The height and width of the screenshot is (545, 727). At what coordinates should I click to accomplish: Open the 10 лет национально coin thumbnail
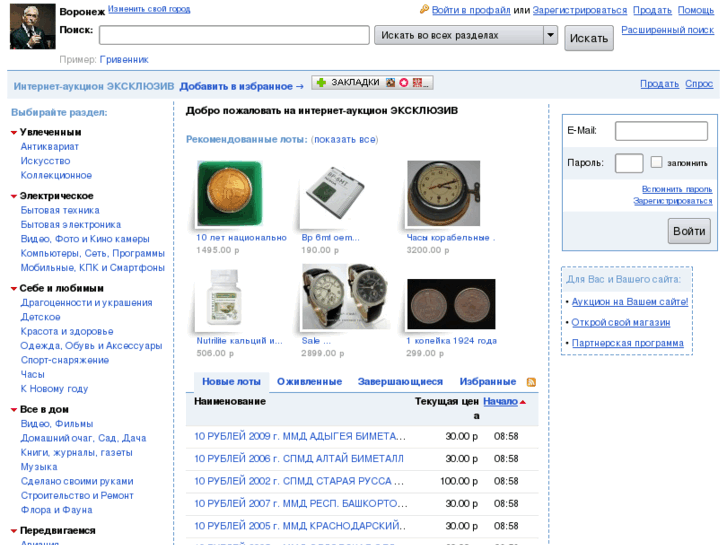coord(230,193)
